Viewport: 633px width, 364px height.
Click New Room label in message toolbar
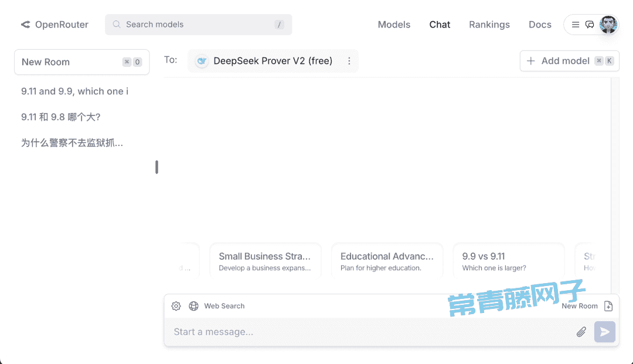pyautogui.click(x=579, y=306)
